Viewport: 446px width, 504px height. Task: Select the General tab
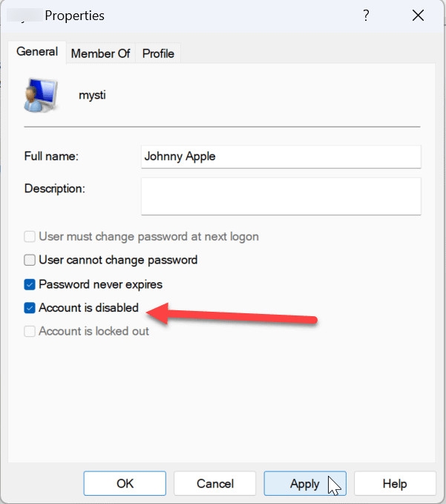coord(37,52)
